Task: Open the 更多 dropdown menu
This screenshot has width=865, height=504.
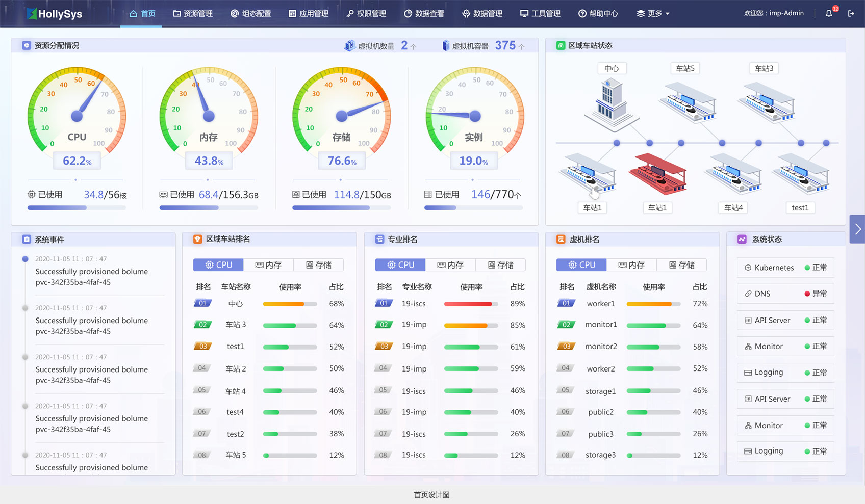Action: pyautogui.click(x=653, y=14)
